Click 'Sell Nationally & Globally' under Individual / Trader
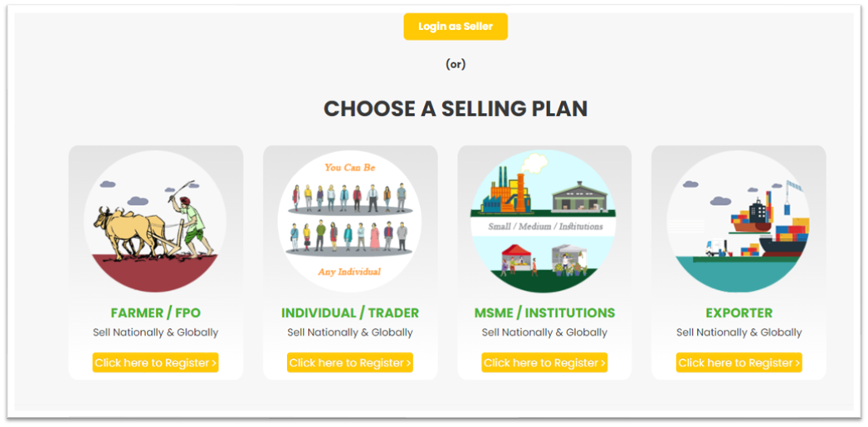The height and width of the screenshot is (427, 868). 350,333
